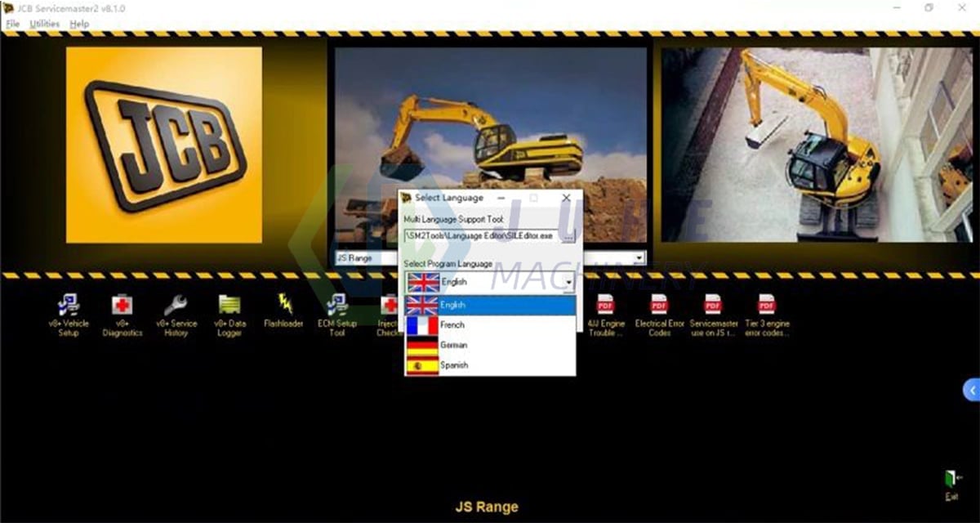The width and height of the screenshot is (980, 523).
Task: Close the Select Language dialog
Action: 566,198
